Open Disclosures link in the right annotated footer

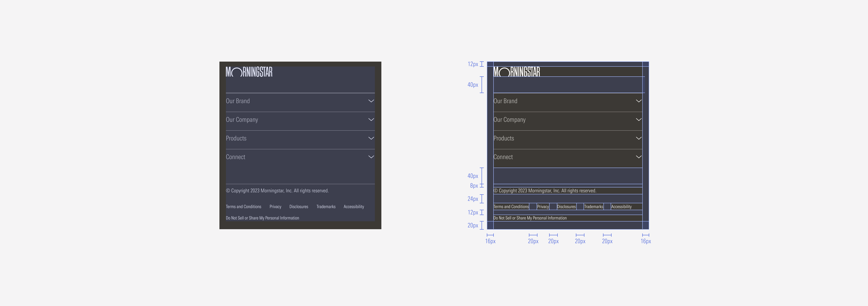pyautogui.click(x=566, y=206)
